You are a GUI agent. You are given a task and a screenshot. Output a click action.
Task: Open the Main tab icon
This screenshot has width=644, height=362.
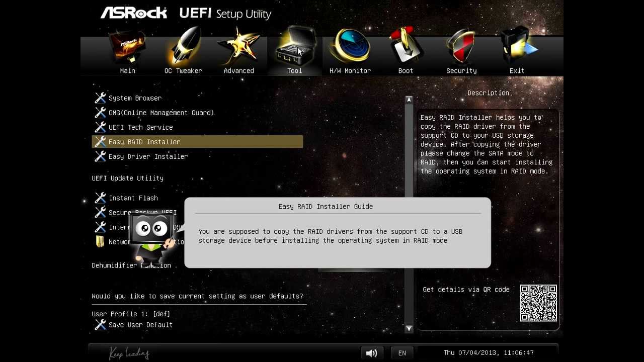(x=127, y=47)
